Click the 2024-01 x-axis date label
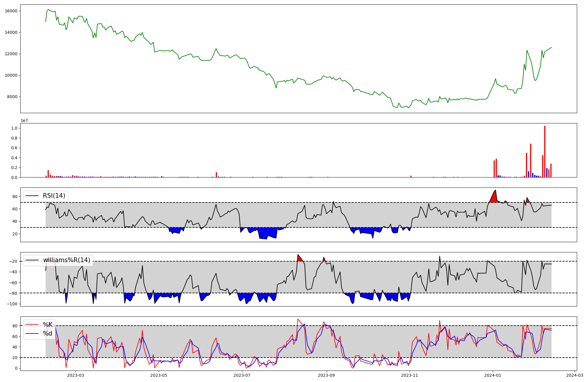Screen dimensions: 588x382 493,375
